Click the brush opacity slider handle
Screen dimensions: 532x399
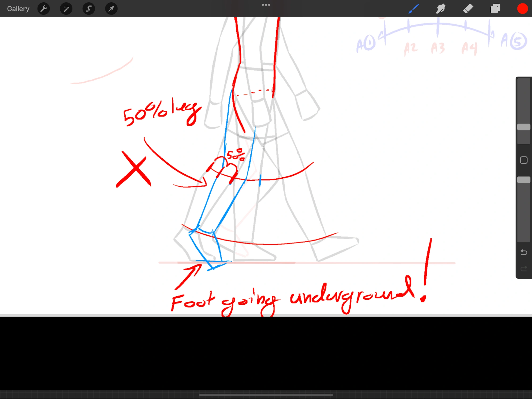(x=523, y=180)
